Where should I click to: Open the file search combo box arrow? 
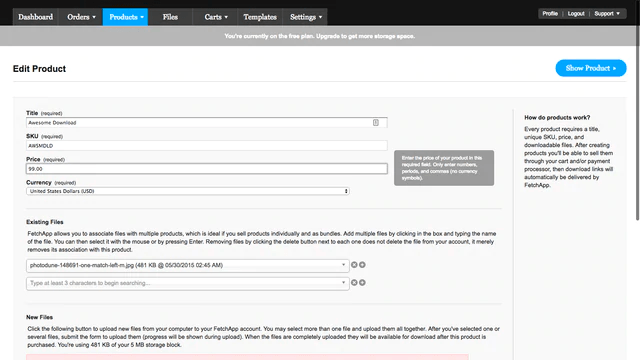click(x=343, y=282)
